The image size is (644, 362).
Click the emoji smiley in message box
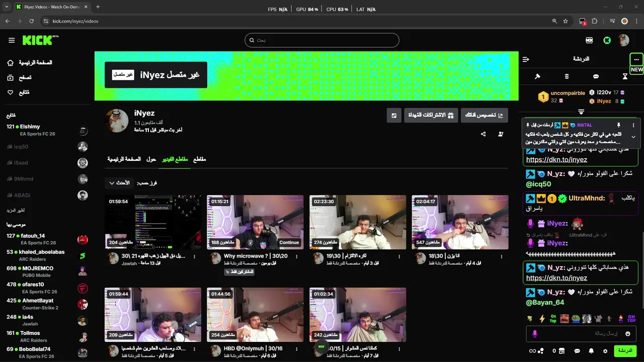point(628,334)
